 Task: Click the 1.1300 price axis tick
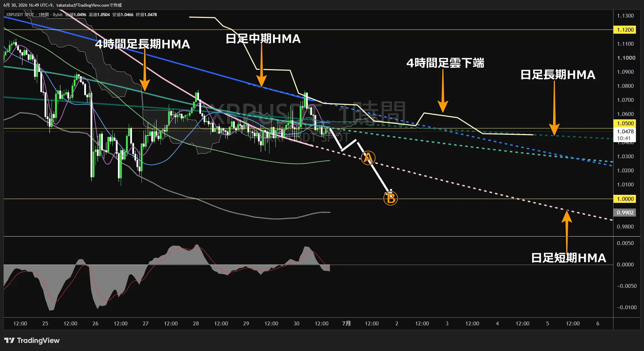625,16
